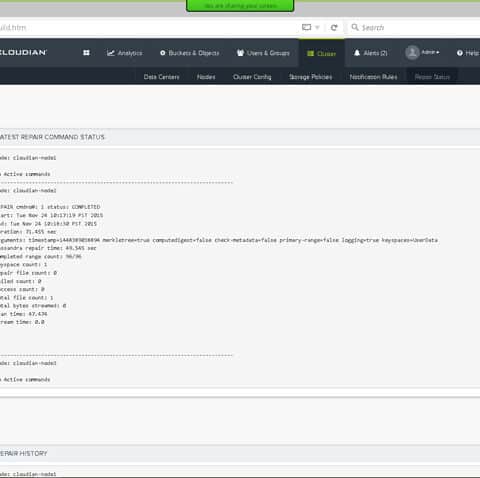Click the Buckets & Objects gear icon
The image size is (480, 478).
tap(163, 53)
